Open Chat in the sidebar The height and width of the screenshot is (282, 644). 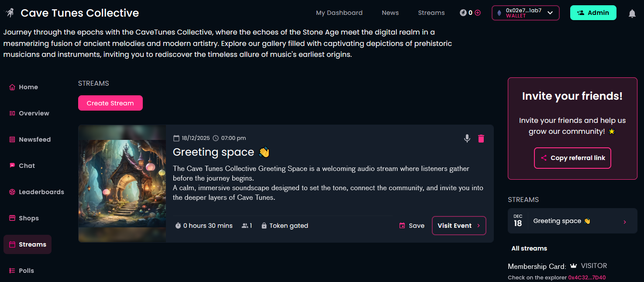coord(27,166)
